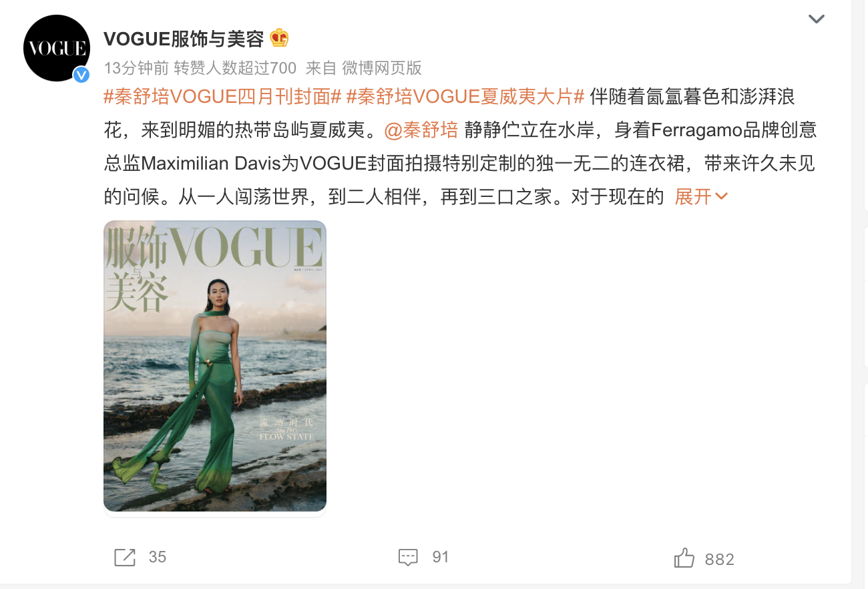Click the blue verified badge on avatar
The image size is (868, 589).
[x=81, y=74]
